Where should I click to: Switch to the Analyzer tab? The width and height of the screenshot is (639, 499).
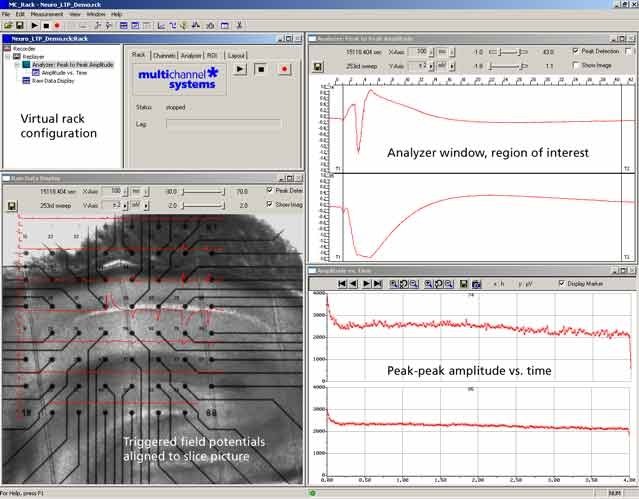coord(191,55)
